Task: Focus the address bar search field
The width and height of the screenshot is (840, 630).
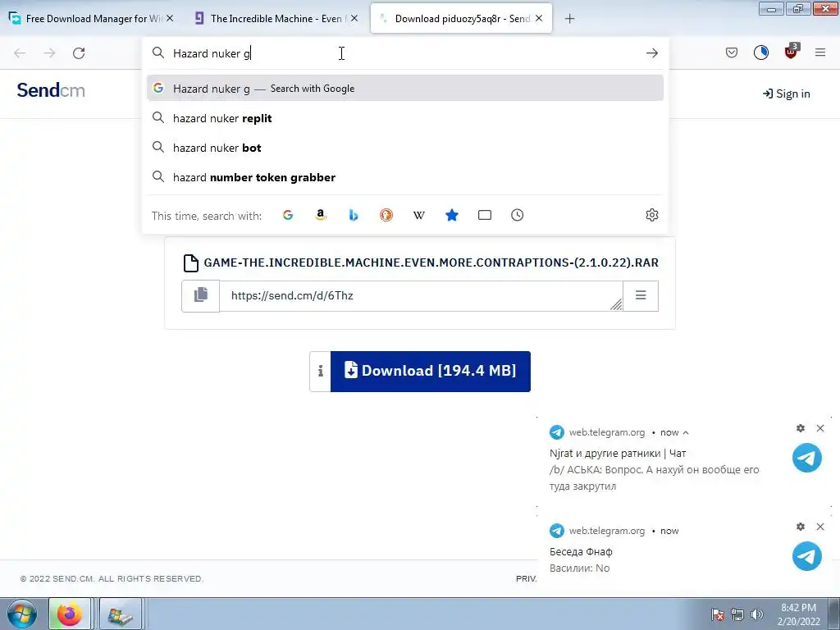Action: click(405, 53)
